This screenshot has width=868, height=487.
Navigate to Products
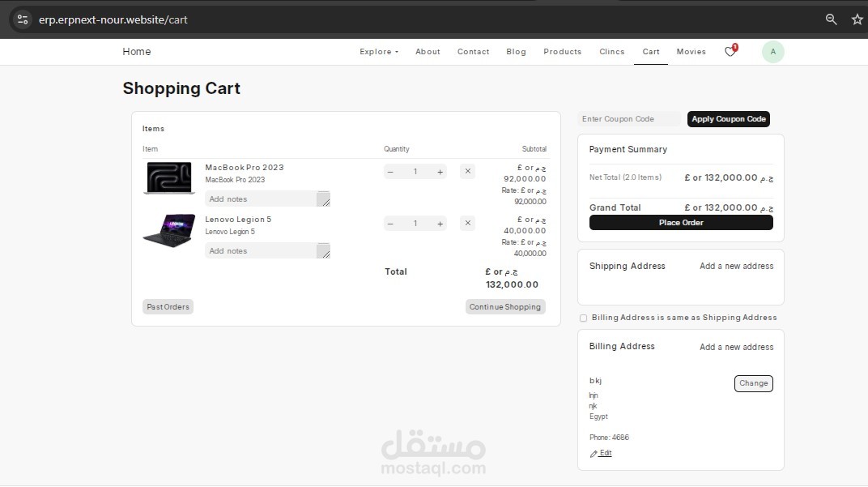coord(563,52)
